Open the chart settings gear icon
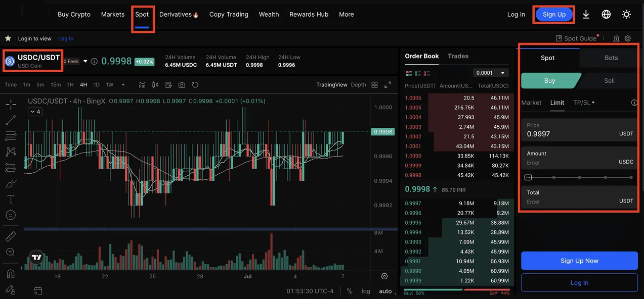 tap(384, 276)
